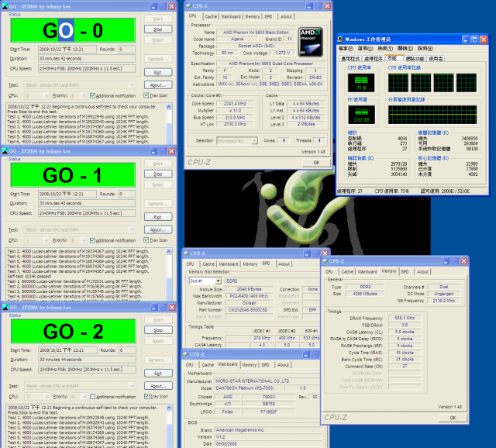Switch to Memory tab in CPU-Z SPD window
The image size is (496, 448).
point(250,264)
